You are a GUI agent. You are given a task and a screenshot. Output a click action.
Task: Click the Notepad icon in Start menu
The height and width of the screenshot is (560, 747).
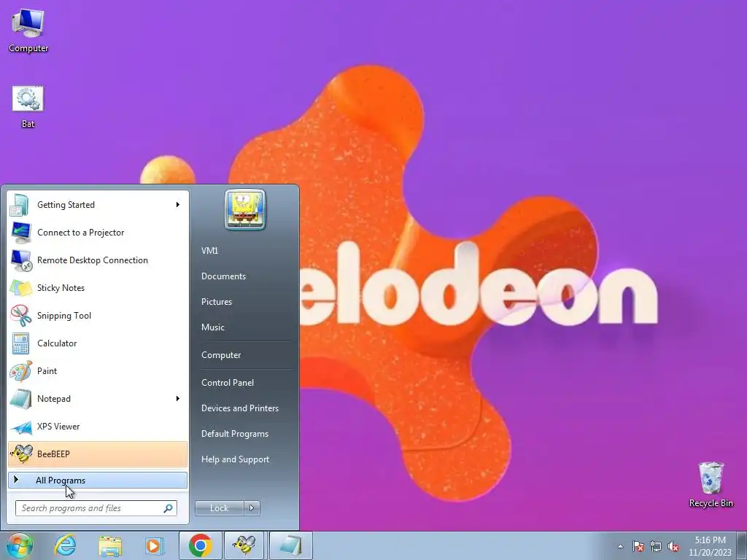click(20, 399)
